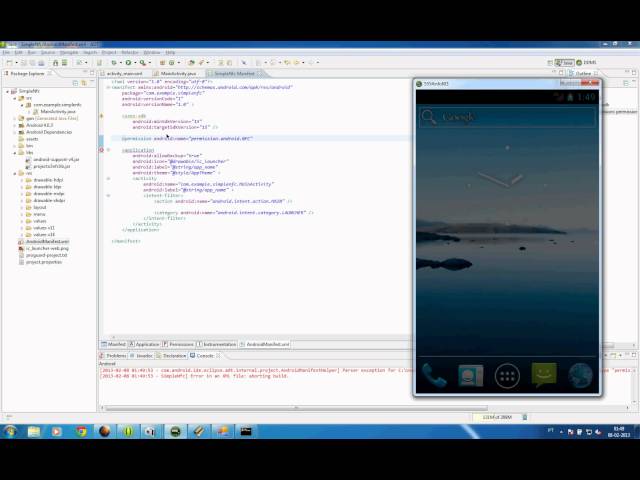Viewport: 640px width, 480px height.
Task: Switch to the activity_main.xml editor tab
Action: click(124, 73)
